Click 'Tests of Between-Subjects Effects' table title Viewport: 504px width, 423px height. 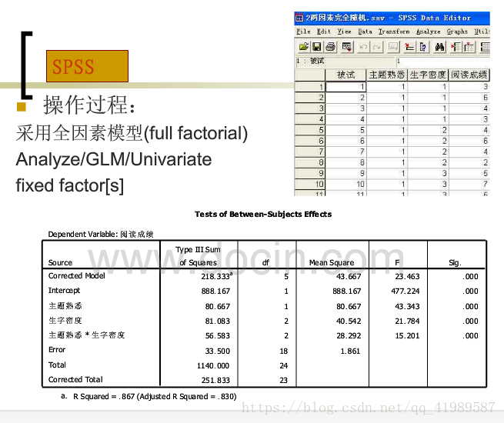pos(263,215)
